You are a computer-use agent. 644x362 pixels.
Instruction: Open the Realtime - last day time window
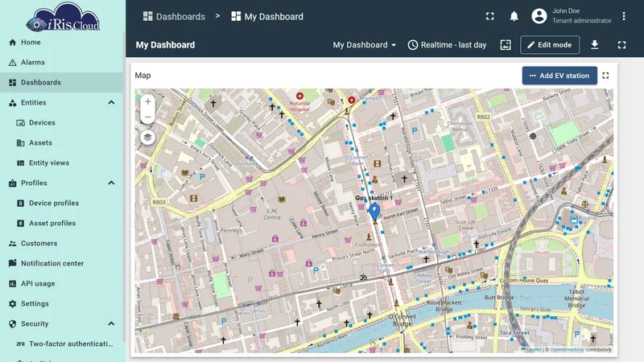pos(447,45)
